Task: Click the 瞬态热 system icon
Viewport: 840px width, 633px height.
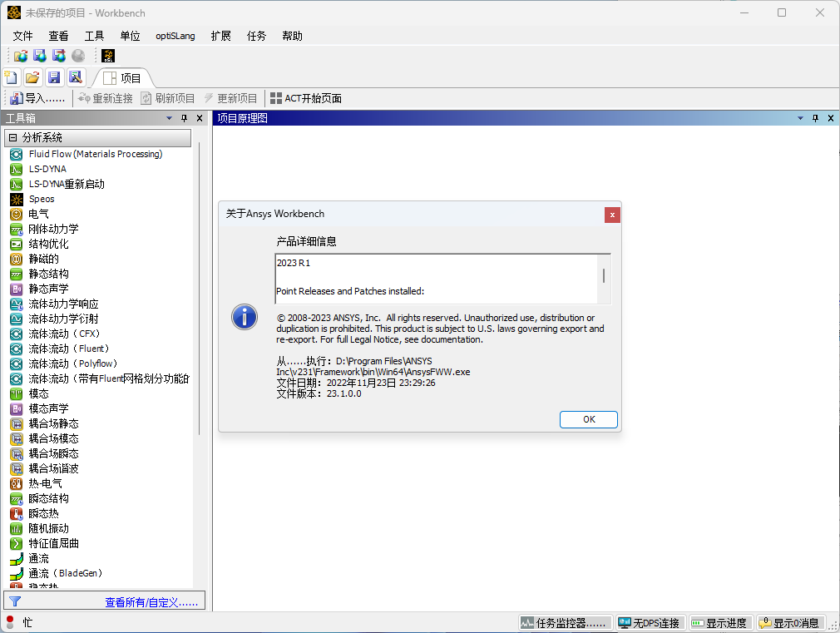Action: point(16,513)
